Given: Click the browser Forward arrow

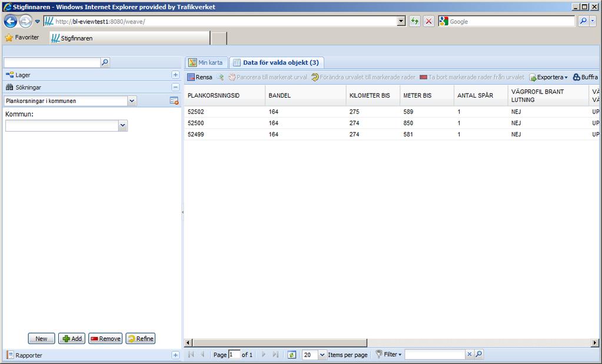Looking at the screenshot, I should (x=25, y=22).
